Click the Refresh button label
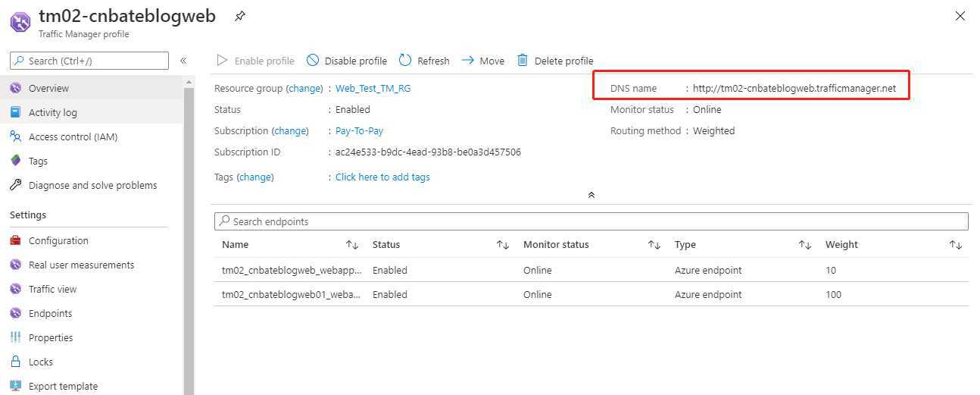 click(433, 61)
